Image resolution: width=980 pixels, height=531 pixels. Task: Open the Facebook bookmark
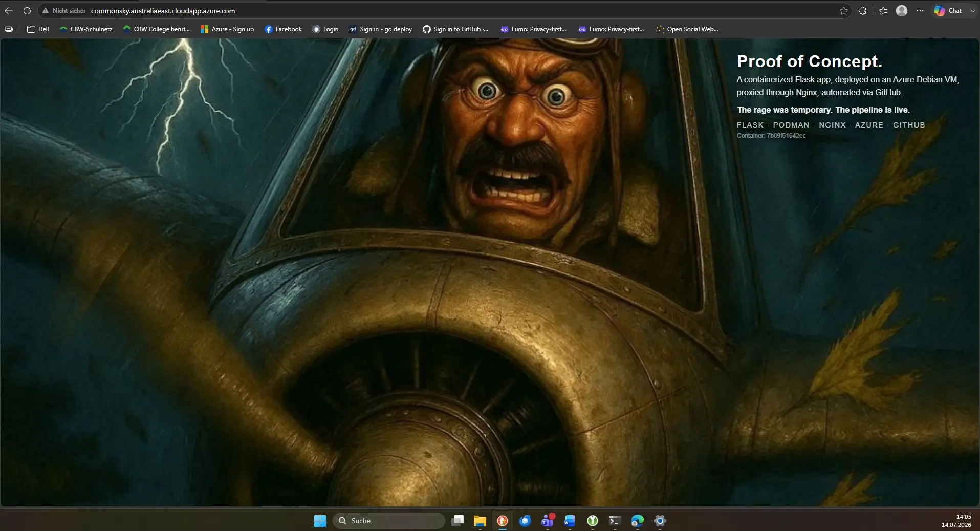pyautogui.click(x=283, y=29)
